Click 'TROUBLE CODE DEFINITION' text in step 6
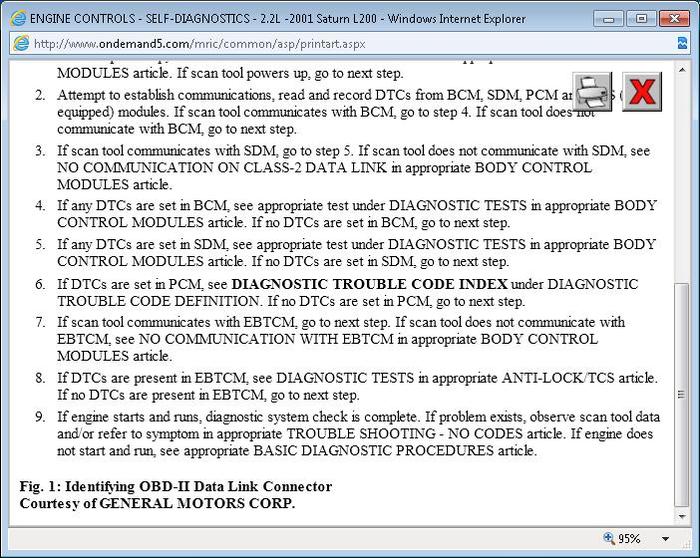Screen dimensions: 700x558 [158, 301]
